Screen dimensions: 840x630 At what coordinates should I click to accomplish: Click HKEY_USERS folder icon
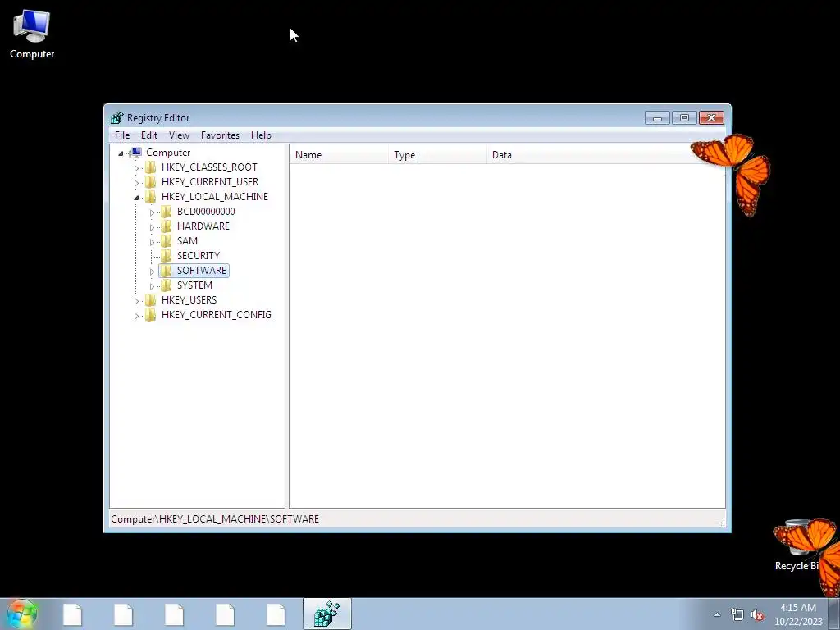pos(151,300)
